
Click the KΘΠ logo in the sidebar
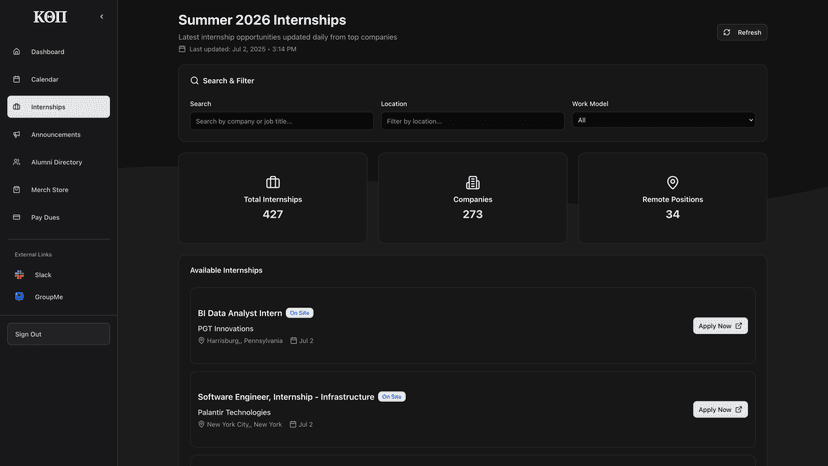50,17
